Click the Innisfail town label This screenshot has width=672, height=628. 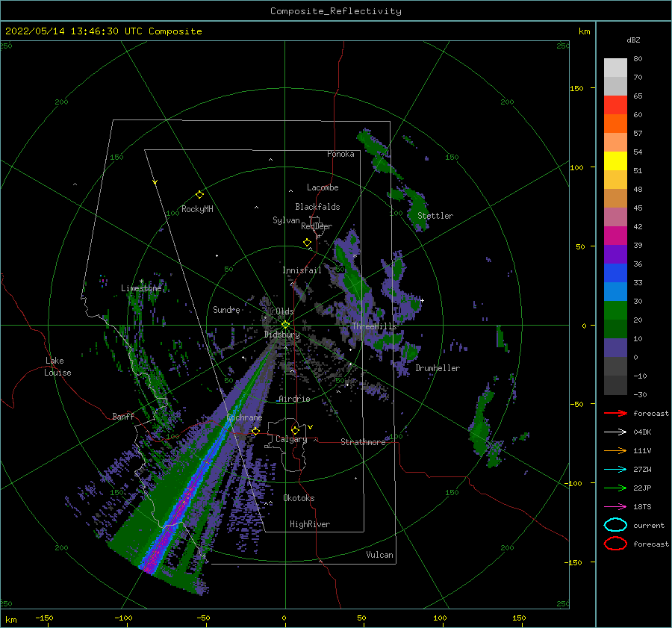pos(302,270)
